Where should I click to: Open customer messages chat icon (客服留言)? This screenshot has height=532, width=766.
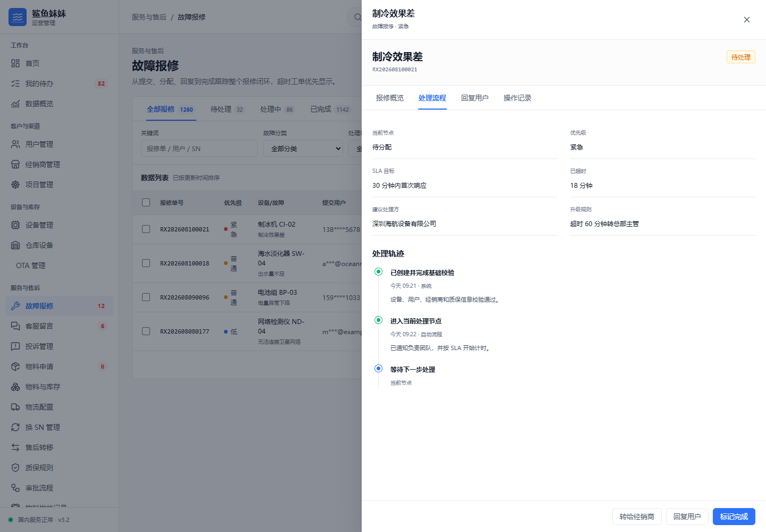(15, 326)
